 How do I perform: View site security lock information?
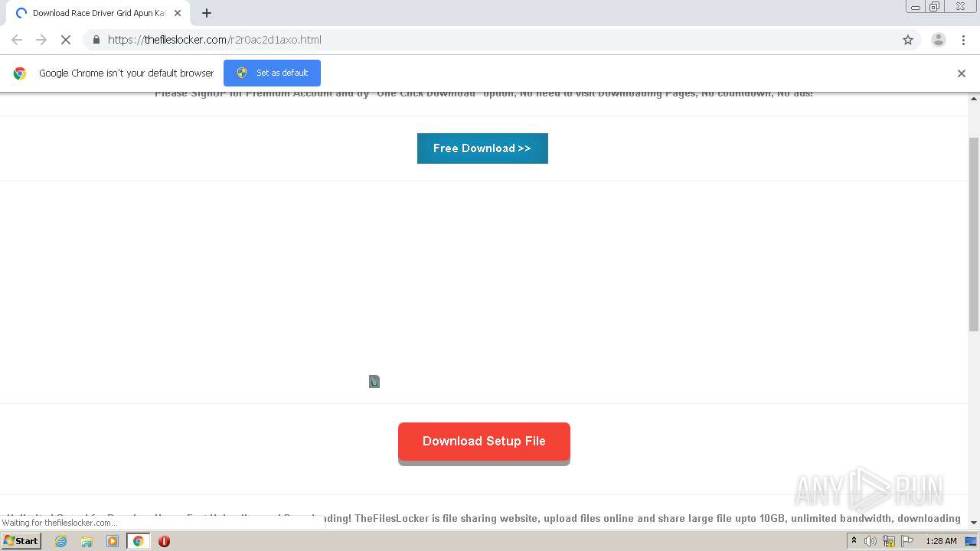(x=96, y=40)
